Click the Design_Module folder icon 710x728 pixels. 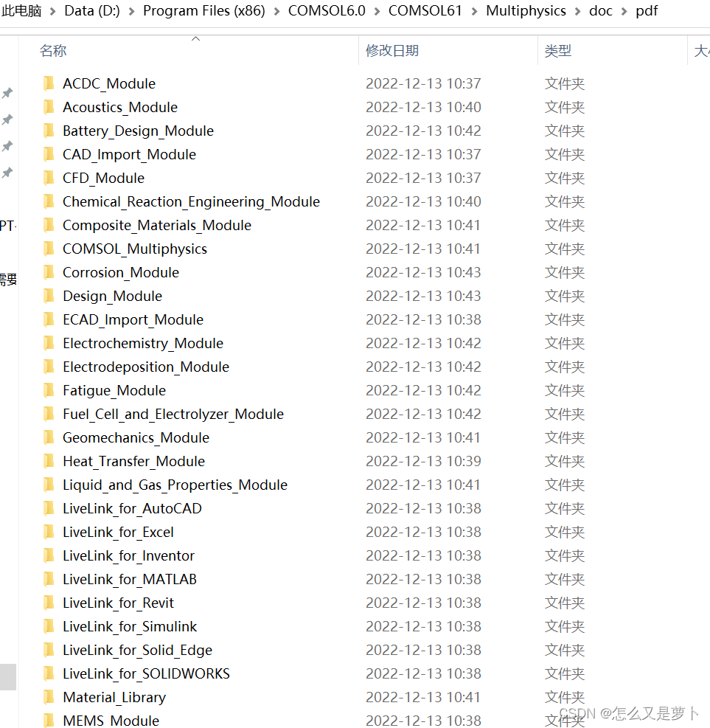pos(49,297)
